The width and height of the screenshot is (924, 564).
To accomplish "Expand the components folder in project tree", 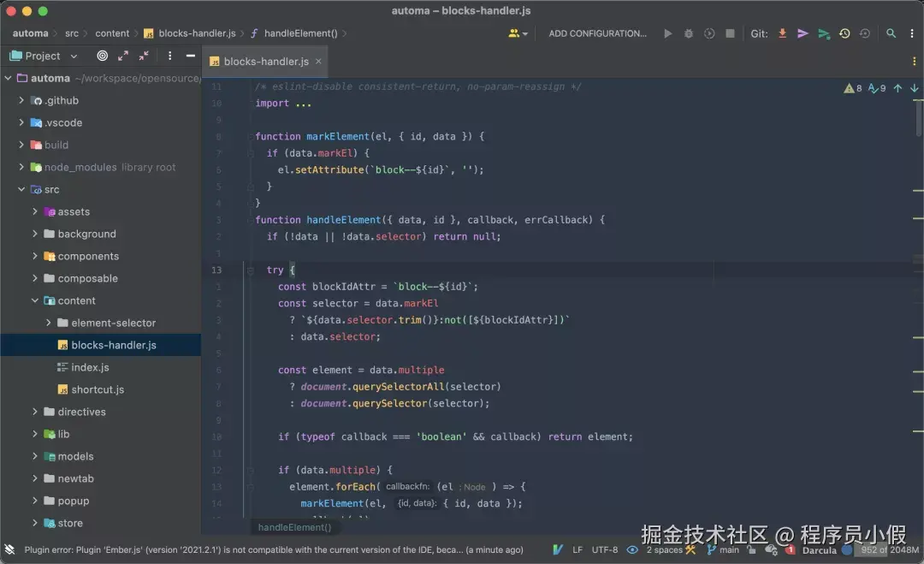I will point(35,256).
